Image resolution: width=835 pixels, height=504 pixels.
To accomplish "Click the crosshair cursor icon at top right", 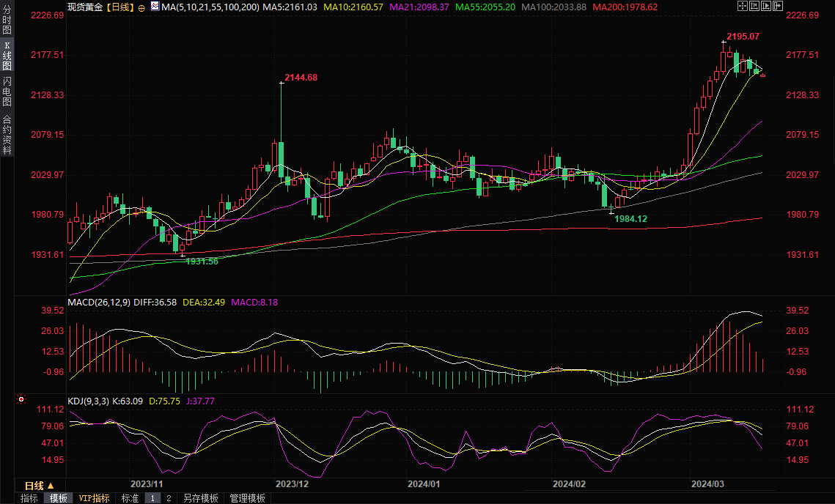I will 741,6.
